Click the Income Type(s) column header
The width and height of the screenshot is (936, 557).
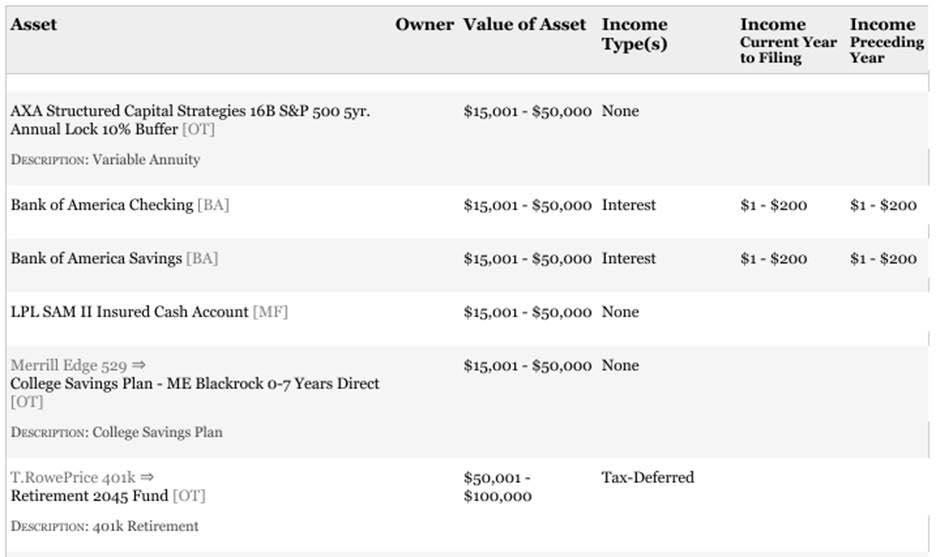coord(634,34)
